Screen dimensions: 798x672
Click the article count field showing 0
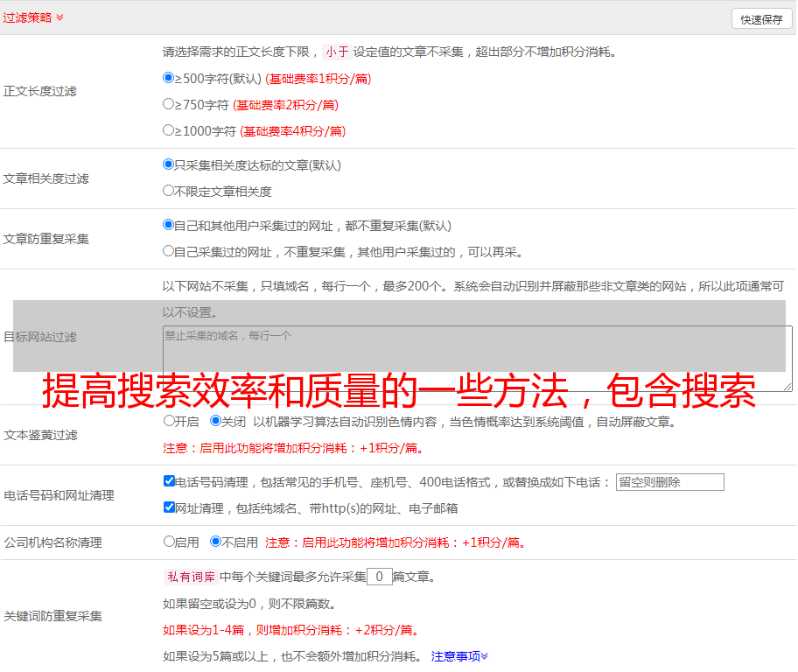pyautogui.click(x=379, y=577)
